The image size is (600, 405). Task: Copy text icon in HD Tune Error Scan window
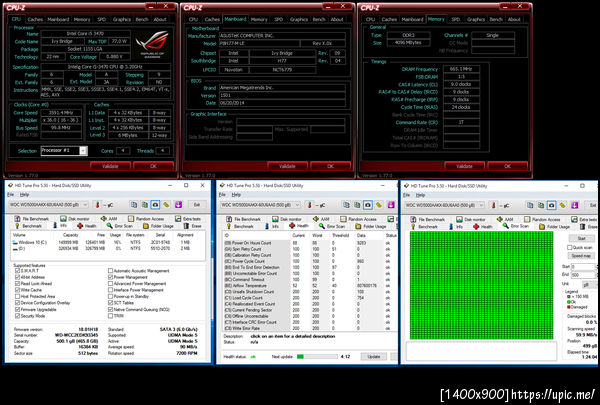[x=530, y=205]
